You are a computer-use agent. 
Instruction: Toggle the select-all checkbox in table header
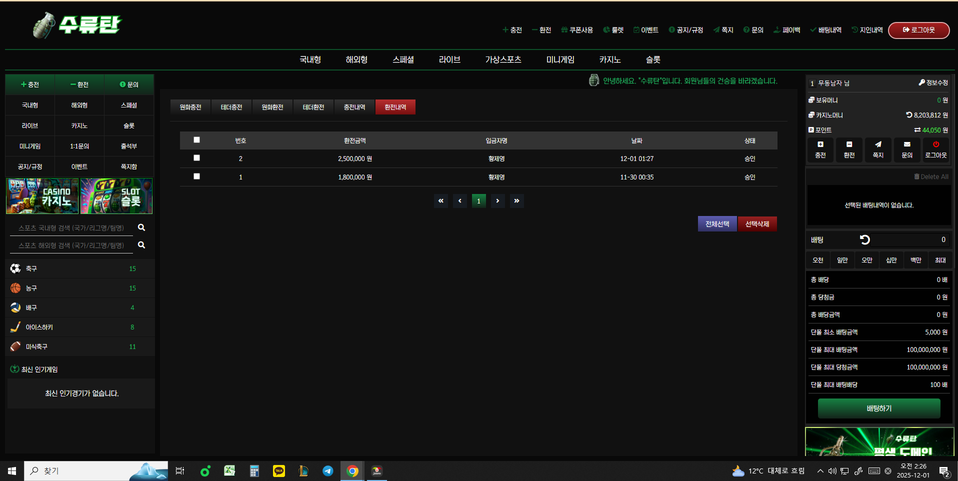tap(196, 140)
